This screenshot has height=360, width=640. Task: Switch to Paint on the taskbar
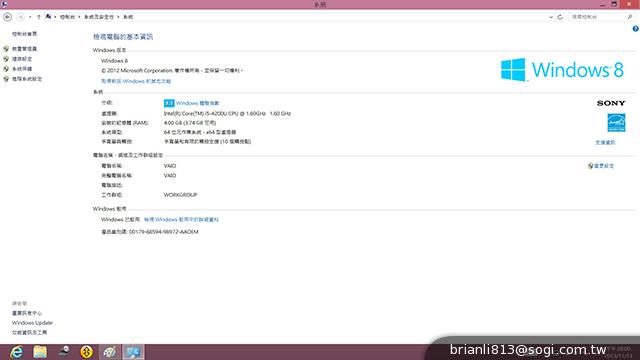(x=110, y=352)
